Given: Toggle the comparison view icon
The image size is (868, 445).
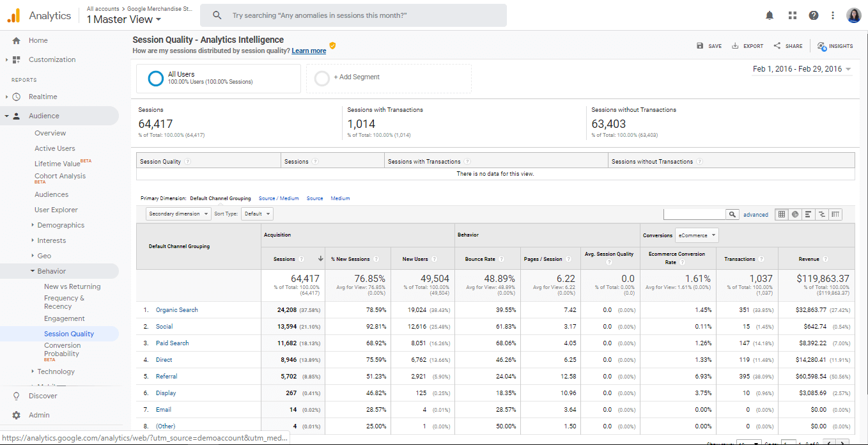Looking at the screenshot, I should 822,214.
